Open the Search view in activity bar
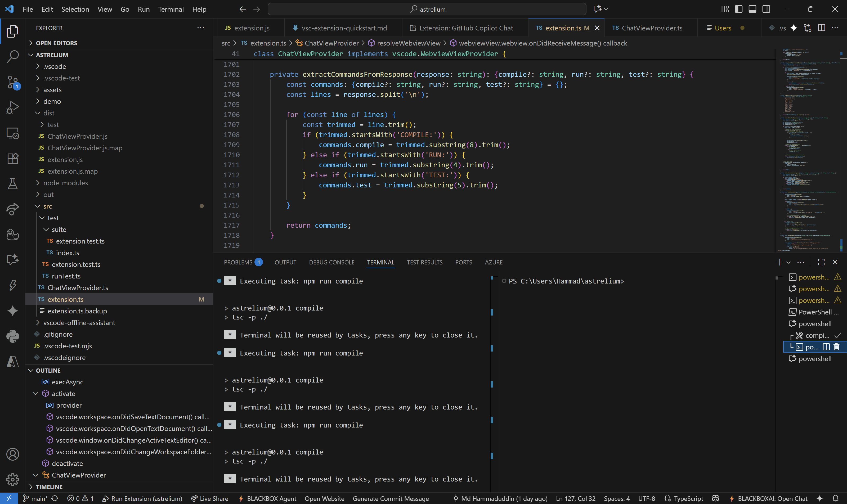Image resolution: width=847 pixels, height=504 pixels. [x=12, y=56]
